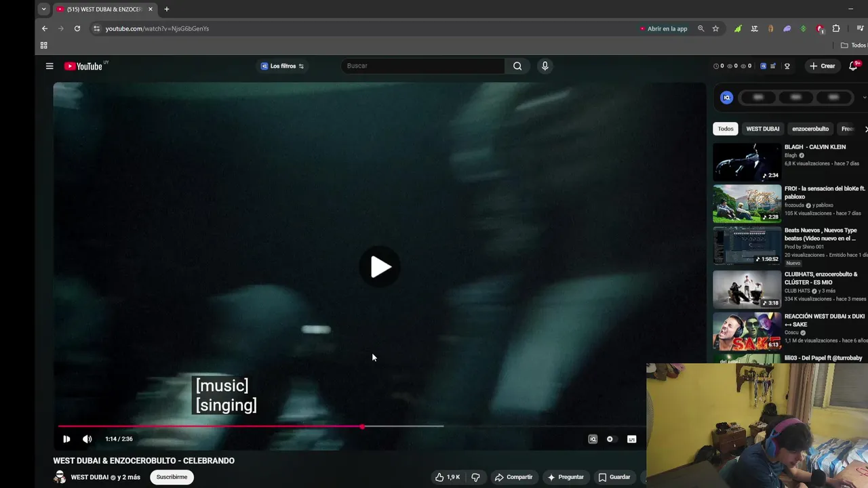Click the Suscribirme button
The width and height of the screenshot is (868, 488).
click(172, 477)
